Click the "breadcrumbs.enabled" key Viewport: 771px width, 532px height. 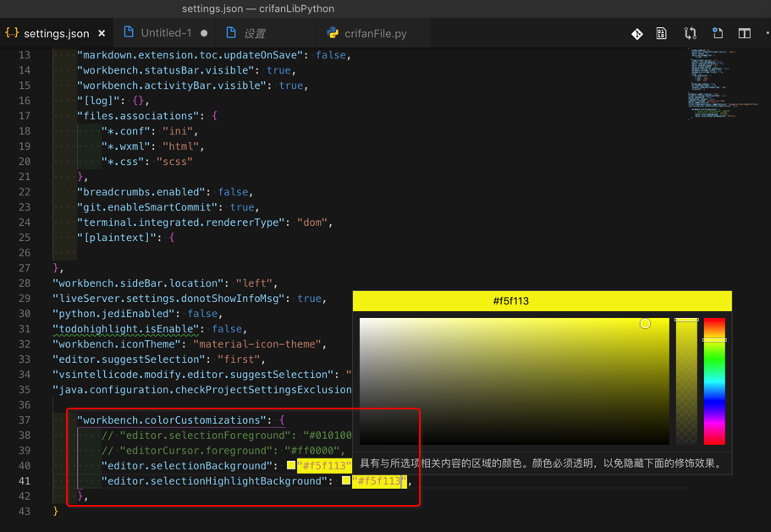click(140, 192)
